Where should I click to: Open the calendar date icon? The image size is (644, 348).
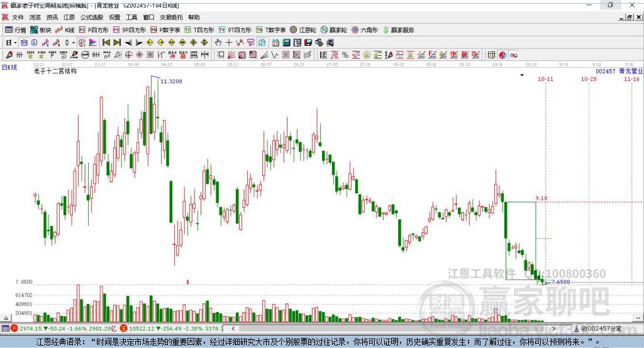click(x=275, y=43)
